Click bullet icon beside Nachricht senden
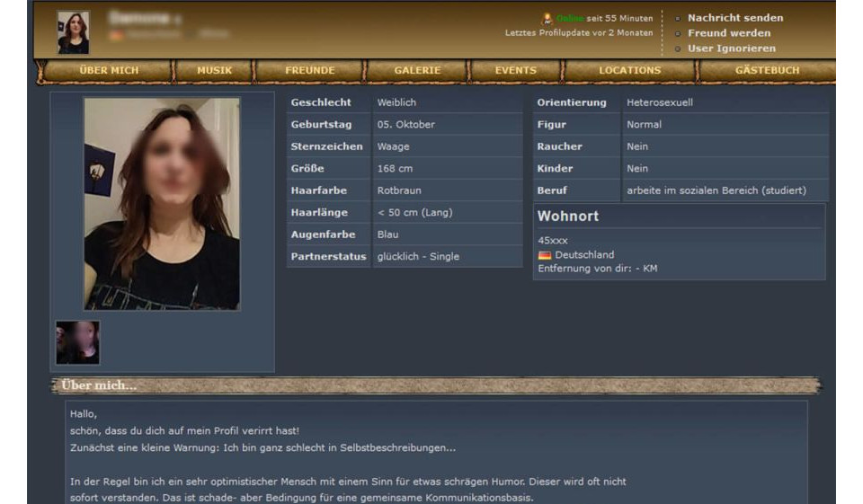Screen dimensions: 863x504 (678, 18)
